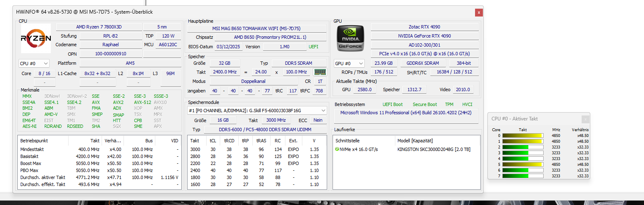Click the tCL column header in timings table
The height and width of the screenshot is (205, 644).
pos(213,141)
